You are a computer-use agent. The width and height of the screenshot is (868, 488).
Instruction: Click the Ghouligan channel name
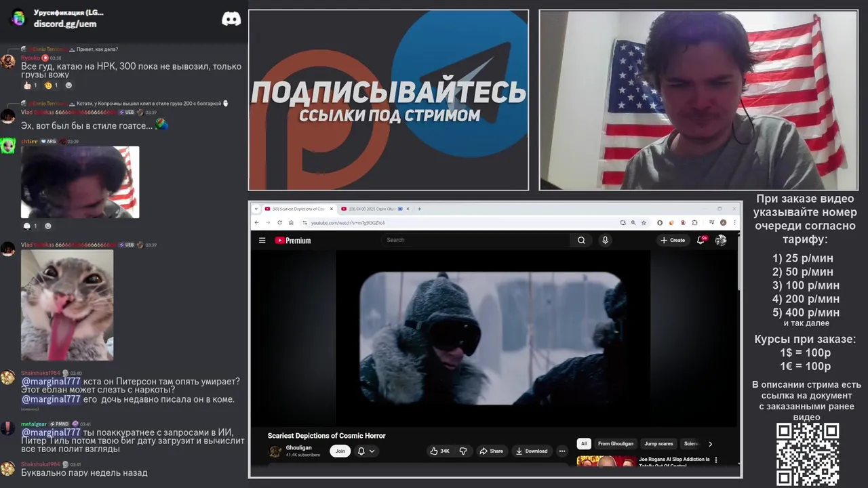tap(299, 447)
